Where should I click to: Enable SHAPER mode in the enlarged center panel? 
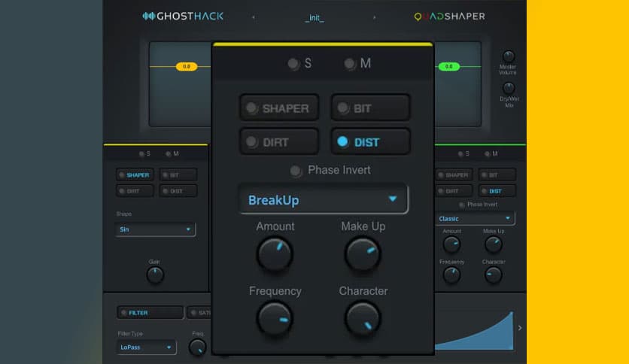[x=279, y=108]
